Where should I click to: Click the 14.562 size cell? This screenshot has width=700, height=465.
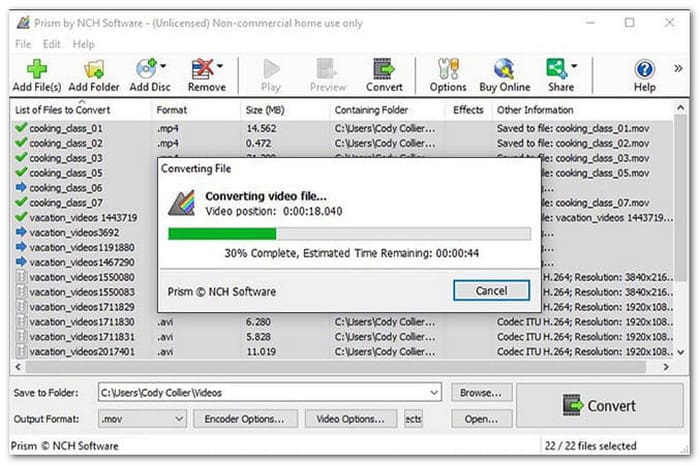[x=262, y=129]
